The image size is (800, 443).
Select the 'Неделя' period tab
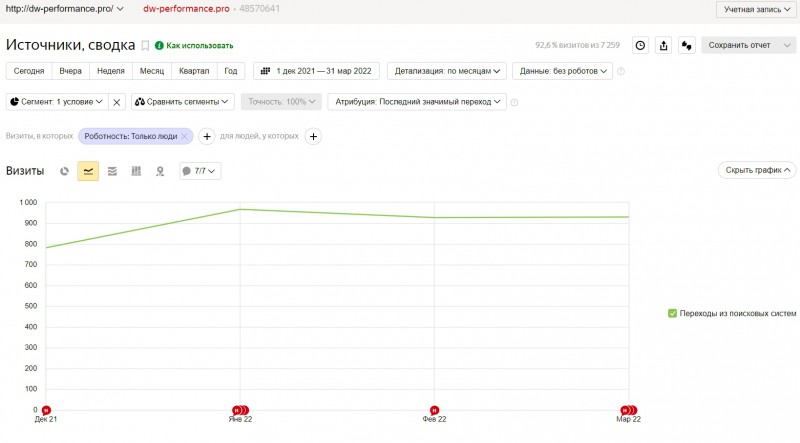coord(111,71)
